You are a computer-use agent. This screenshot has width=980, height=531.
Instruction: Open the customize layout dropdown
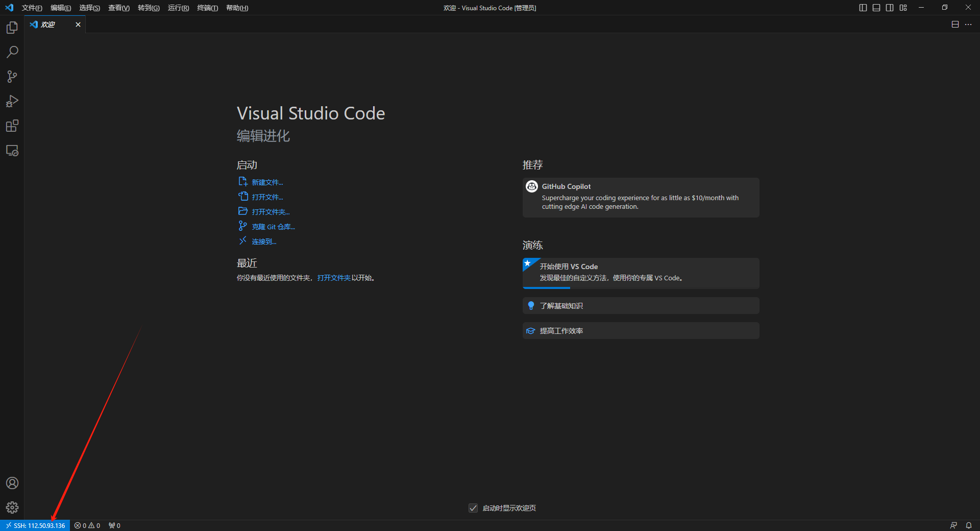tap(903, 8)
